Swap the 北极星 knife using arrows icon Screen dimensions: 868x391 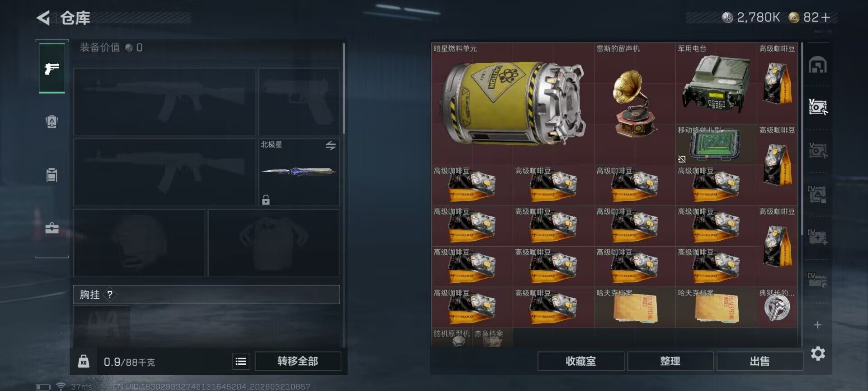tap(330, 146)
